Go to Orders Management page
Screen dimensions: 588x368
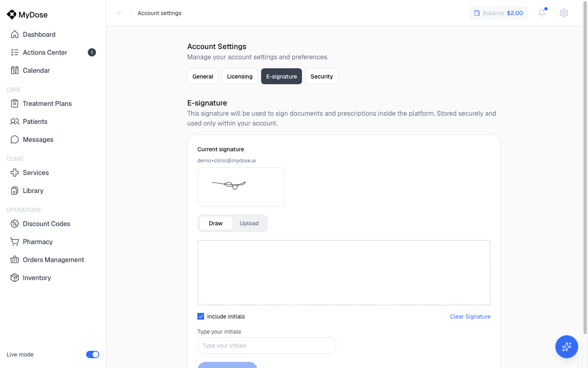[x=53, y=260]
